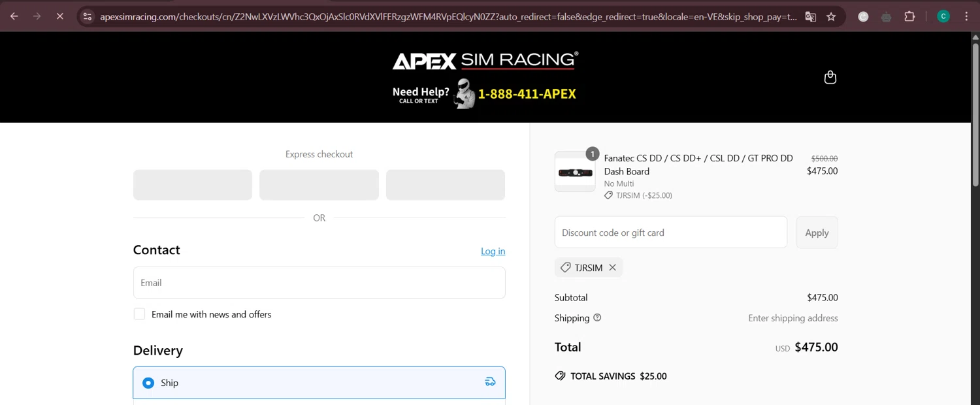Click the Apex Sim Racing logo
Image resolution: width=980 pixels, height=405 pixels.
pyautogui.click(x=485, y=61)
